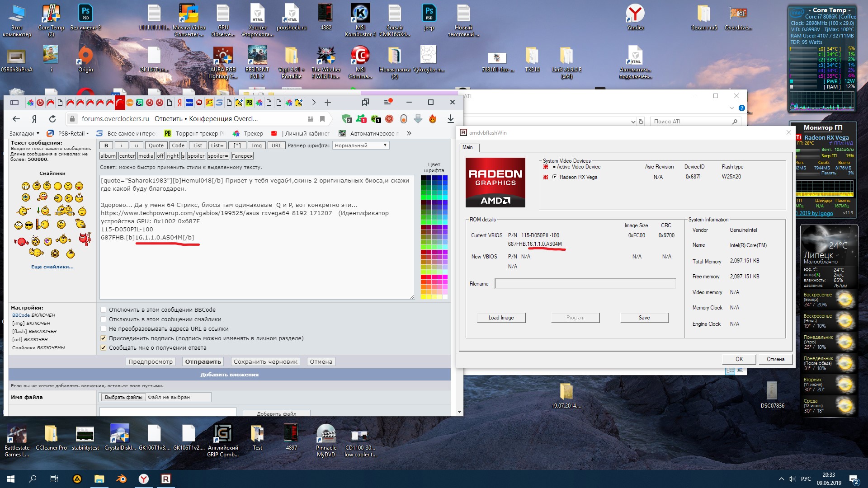The height and width of the screenshot is (488, 868).
Task: Toggle the browser side panel icon
Action: pos(14,103)
